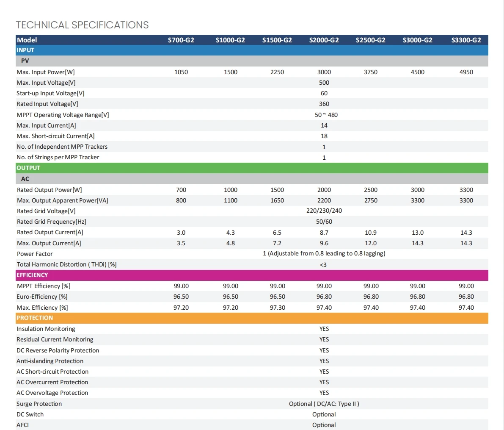Click the Start-up Input Voltage[V] label
Image resolution: width=504 pixels, height=430 pixels.
click(x=50, y=93)
